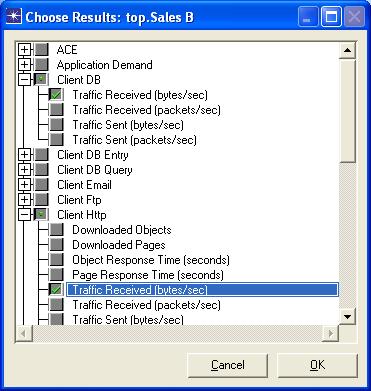Check Client DB Traffic Received (packets/sec)

point(56,110)
